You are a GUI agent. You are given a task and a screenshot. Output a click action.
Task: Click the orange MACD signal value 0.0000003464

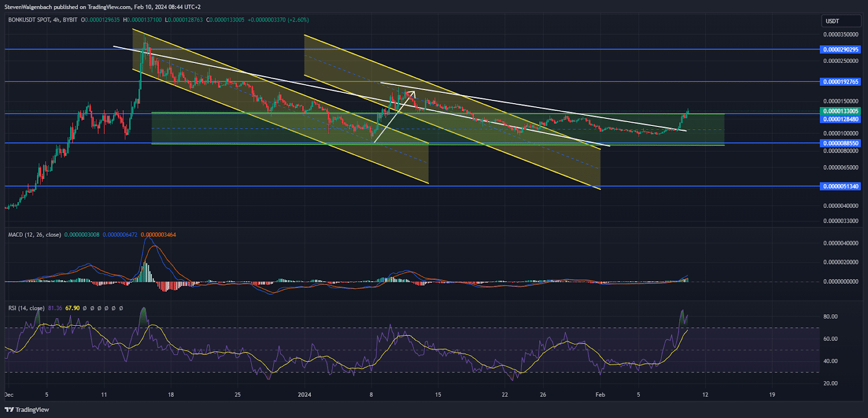click(x=158, y=235)
